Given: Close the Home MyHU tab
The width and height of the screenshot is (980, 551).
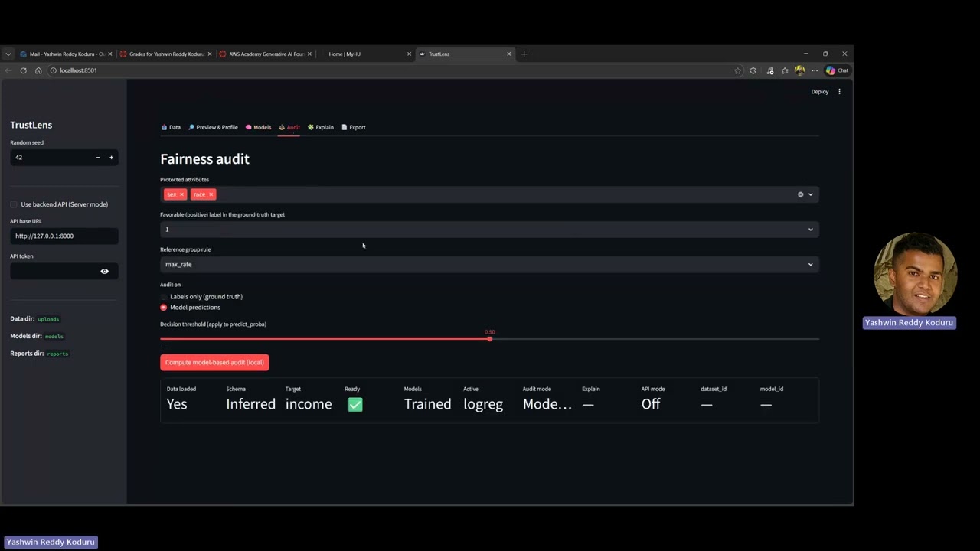Looking at the screenshot, I should (409, 54).
